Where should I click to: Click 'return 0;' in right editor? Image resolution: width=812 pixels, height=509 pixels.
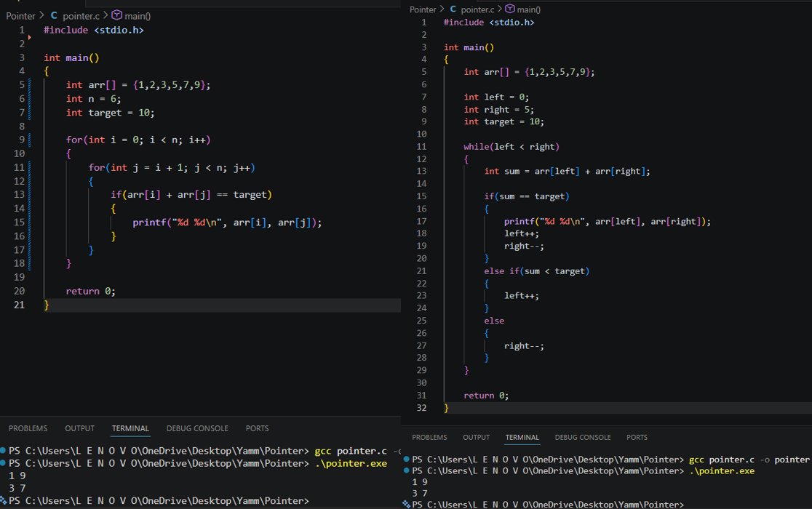coord(486,395)
